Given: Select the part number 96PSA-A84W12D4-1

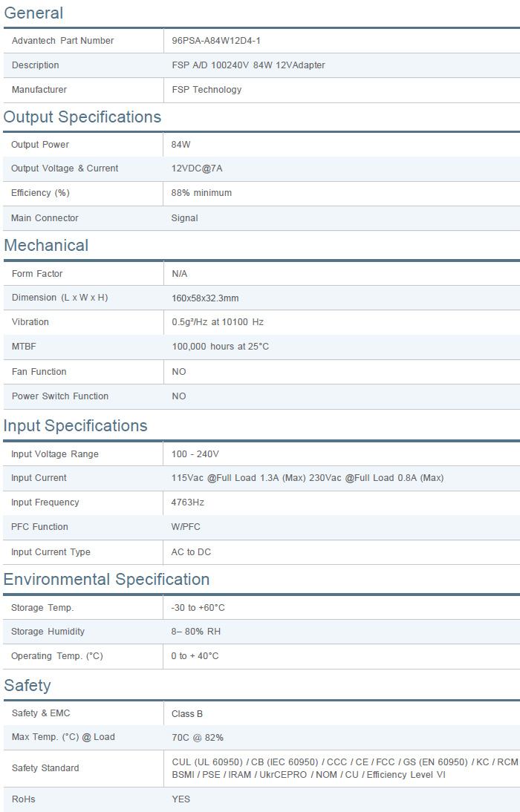Looking at the screenshot, I should (215, 41).
